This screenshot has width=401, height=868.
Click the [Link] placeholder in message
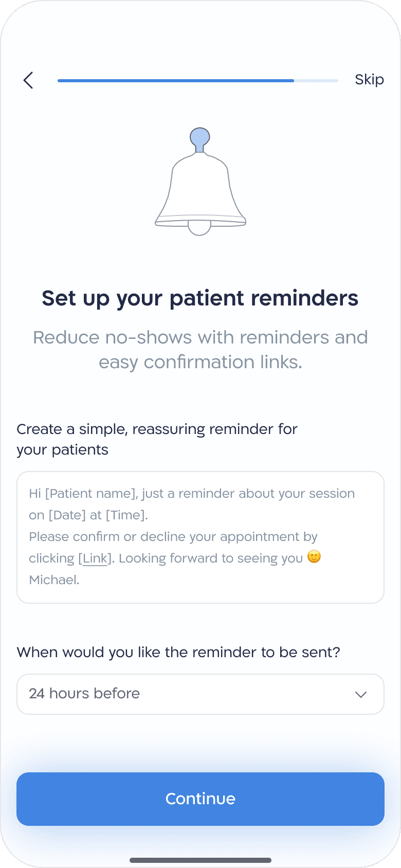pyautogui.click(x=95, y=558)
